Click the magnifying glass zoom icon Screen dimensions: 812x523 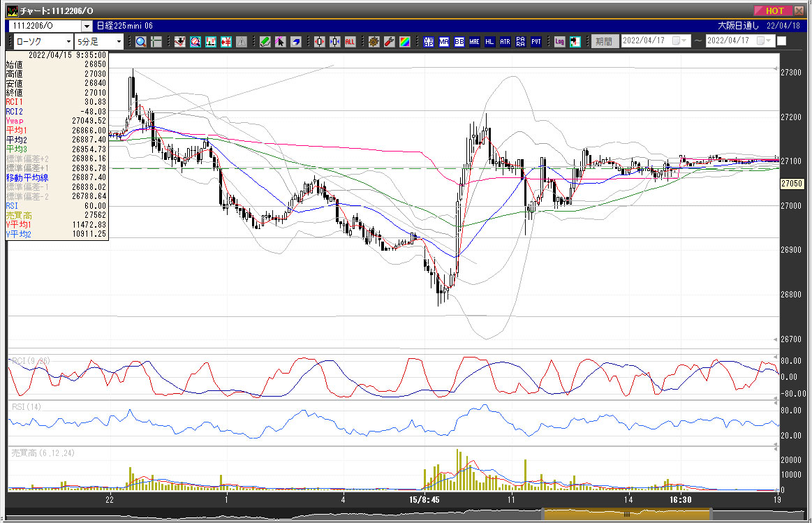(140, 42)
